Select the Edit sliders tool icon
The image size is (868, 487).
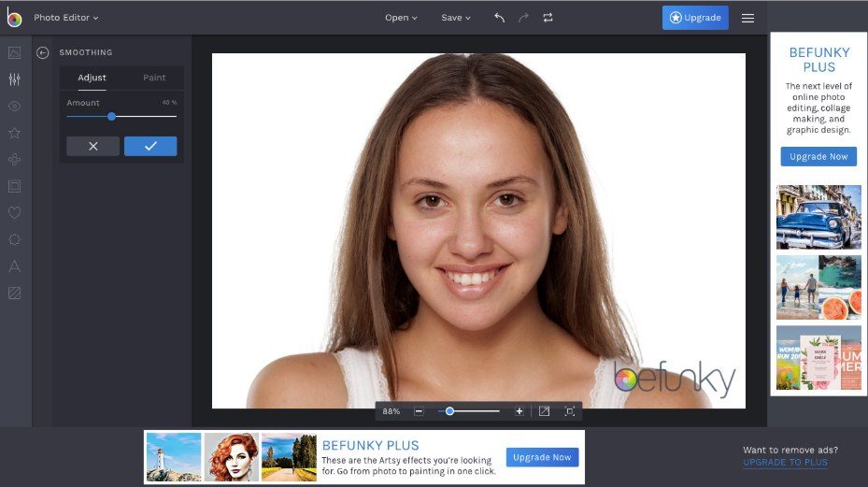point(14,79)
